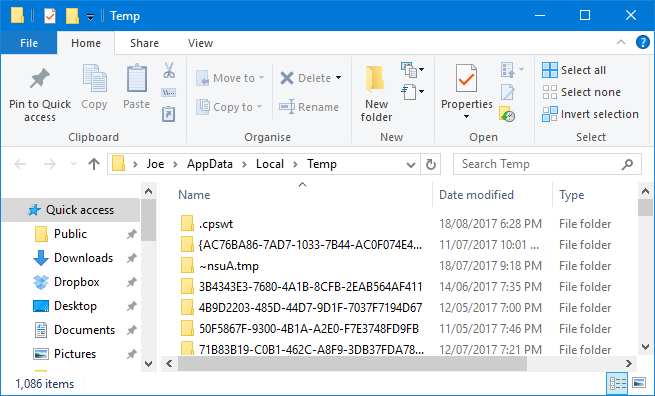The height and width of the screenshot is (396, 655).
Task: Click the Select all option
Action: coord(574,70)
